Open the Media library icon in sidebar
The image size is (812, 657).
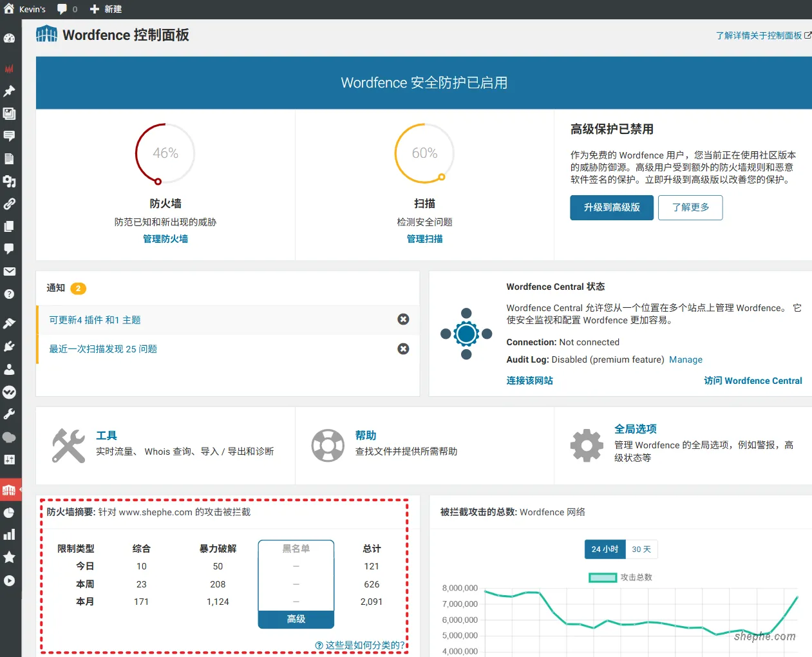click(x=10, y=113)
